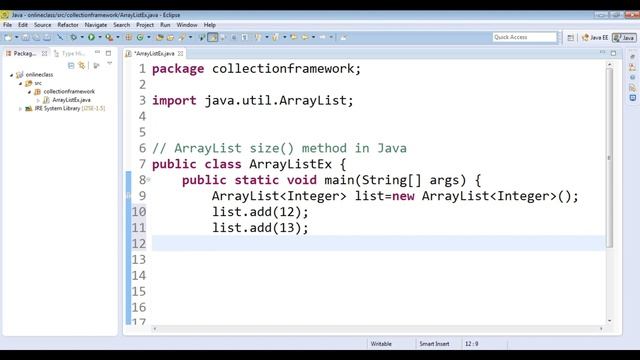Click the editor vertical scrollbar thumb
The image size is (640, 360).
pos(609,157)
